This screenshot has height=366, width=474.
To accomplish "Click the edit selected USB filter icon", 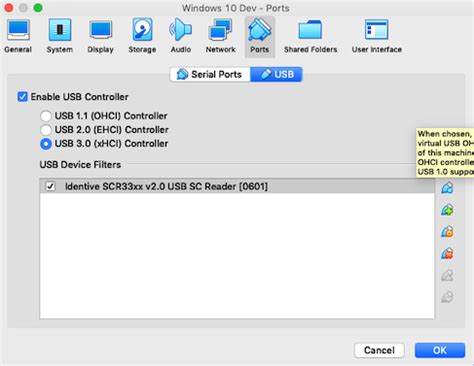I will click(x=447, y=232).
